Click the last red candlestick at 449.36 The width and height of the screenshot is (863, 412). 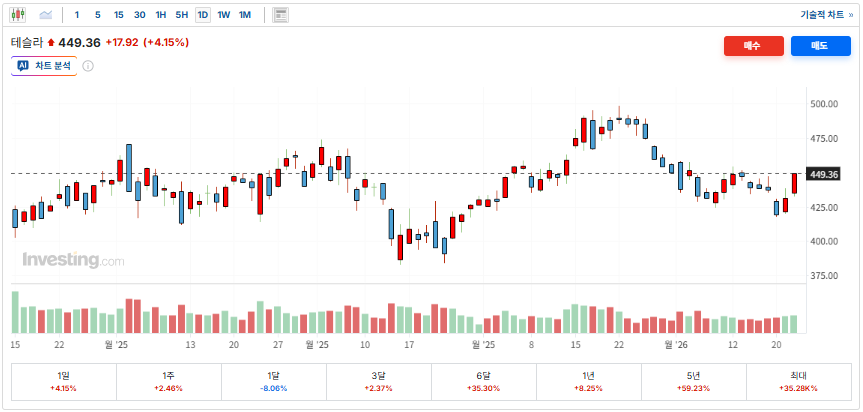click(x=794, y=183)
